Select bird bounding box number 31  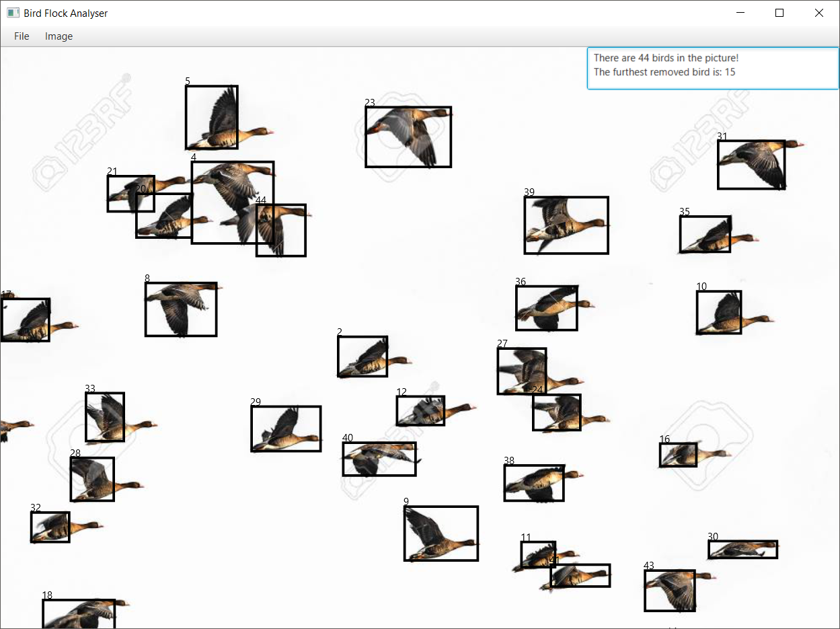click(751, 164)
